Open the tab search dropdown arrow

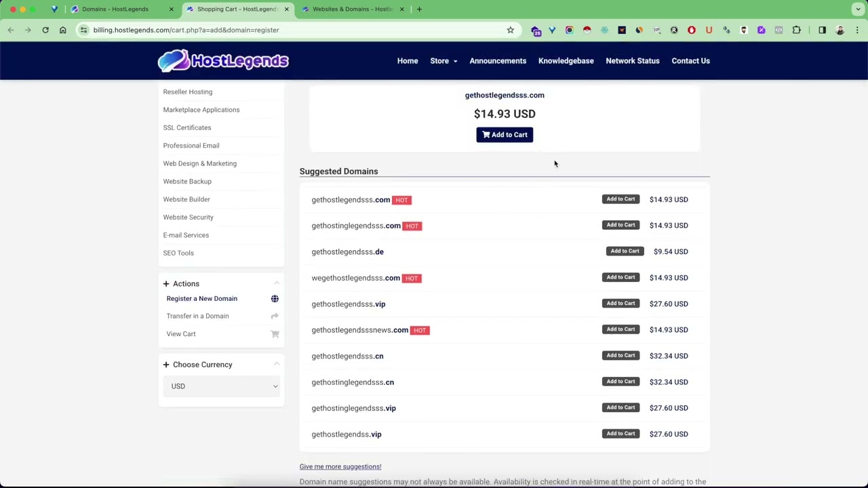click(x=858, y=9)
